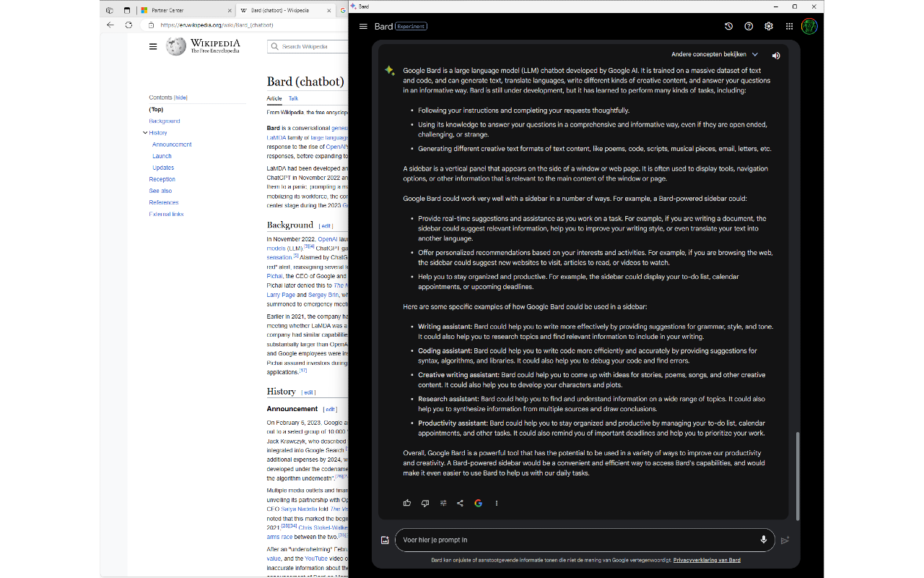The height and width of the screenshot is (578, 924).
Task: Open the Google apps grid
Action: point(789,27)
